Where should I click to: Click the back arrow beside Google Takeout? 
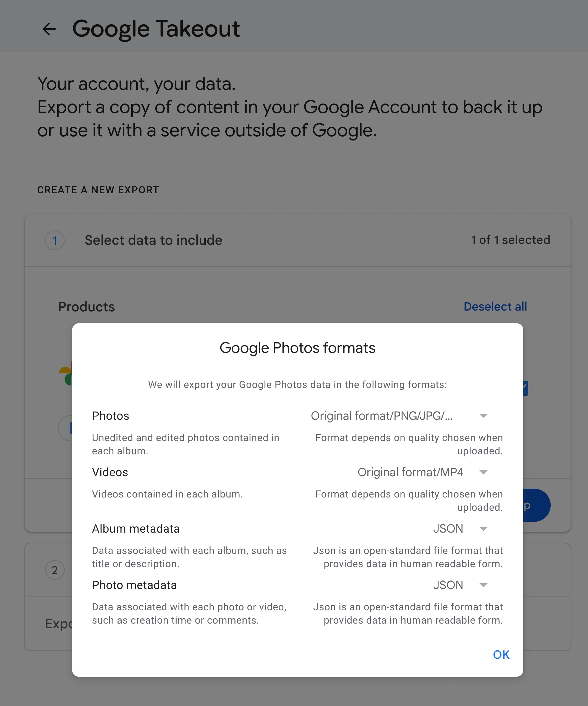[49, 29]
